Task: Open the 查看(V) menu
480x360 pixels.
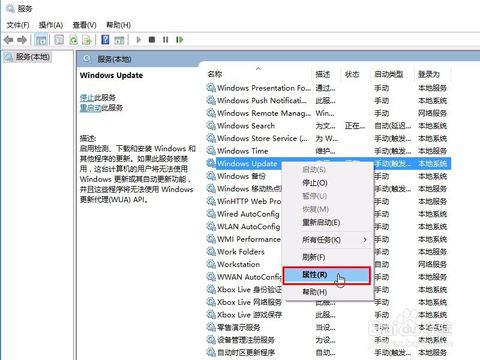Action: (85, 25)
